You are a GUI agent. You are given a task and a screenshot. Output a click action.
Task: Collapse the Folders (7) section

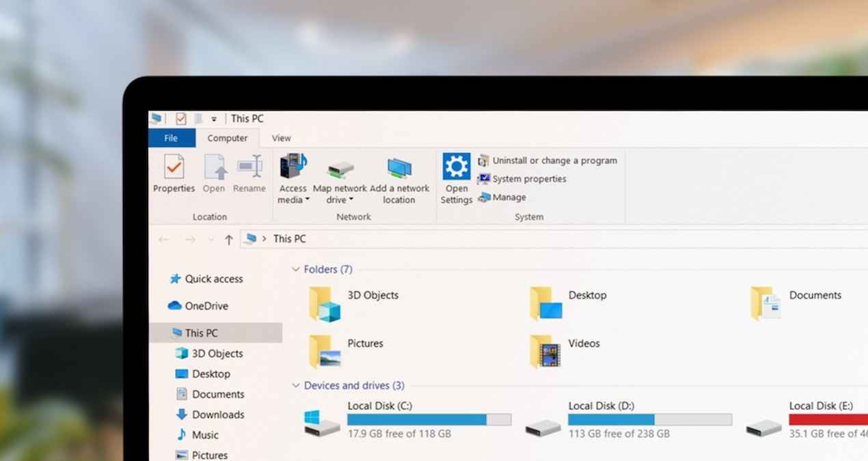295,269
